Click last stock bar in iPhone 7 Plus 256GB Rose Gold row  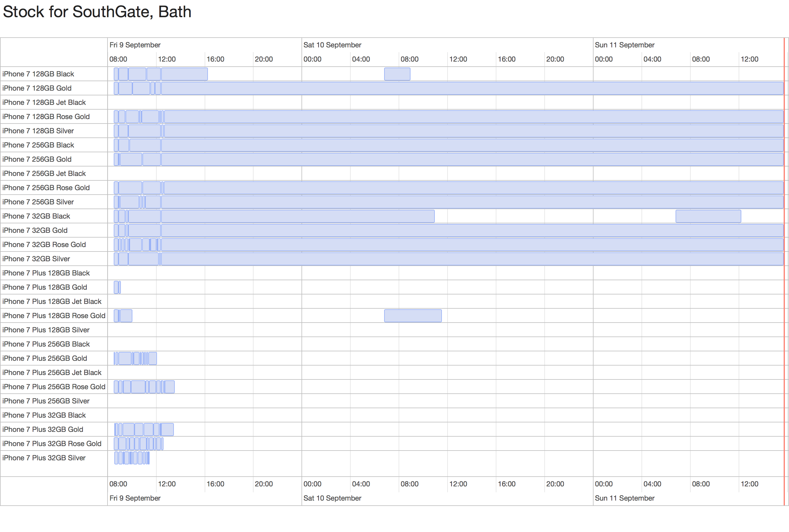click(x=169, y=387)
